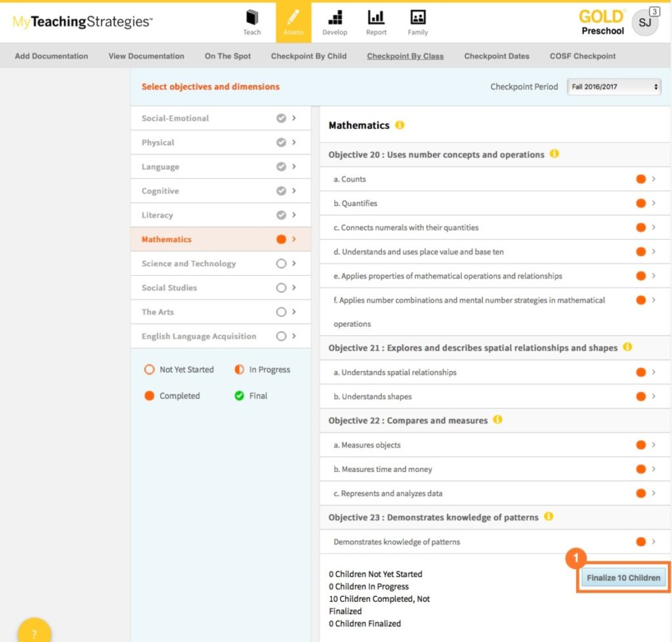Click the SJ user profile avatar
Screen dimensions: 672x642
(644, 23)
